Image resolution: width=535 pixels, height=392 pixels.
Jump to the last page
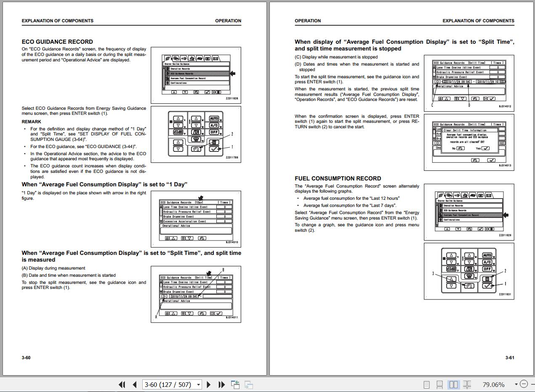click(x=221, y=384)
